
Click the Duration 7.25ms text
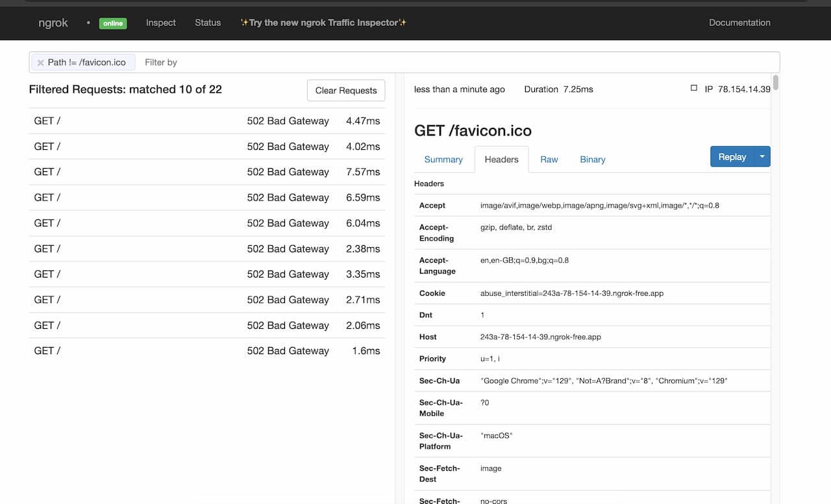pos(558,89)
